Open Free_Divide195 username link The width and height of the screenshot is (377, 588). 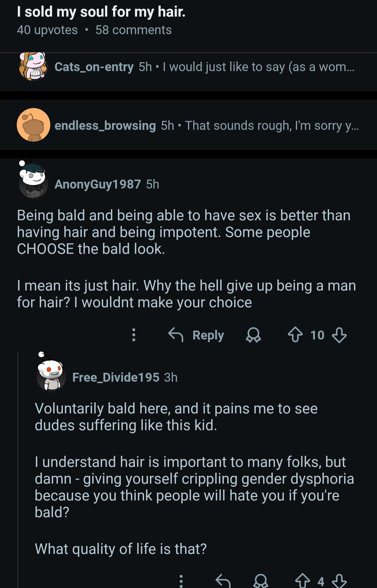[x=116, y=377]
